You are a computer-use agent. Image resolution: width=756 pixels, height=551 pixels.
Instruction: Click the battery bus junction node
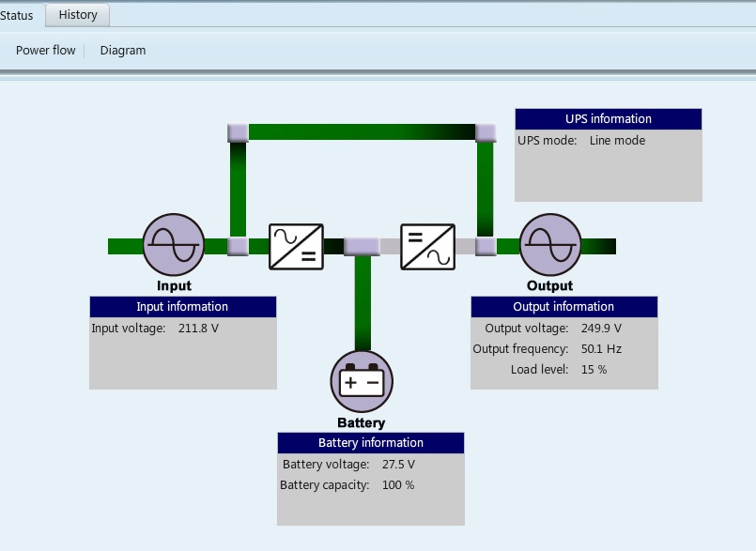[362, 247]
